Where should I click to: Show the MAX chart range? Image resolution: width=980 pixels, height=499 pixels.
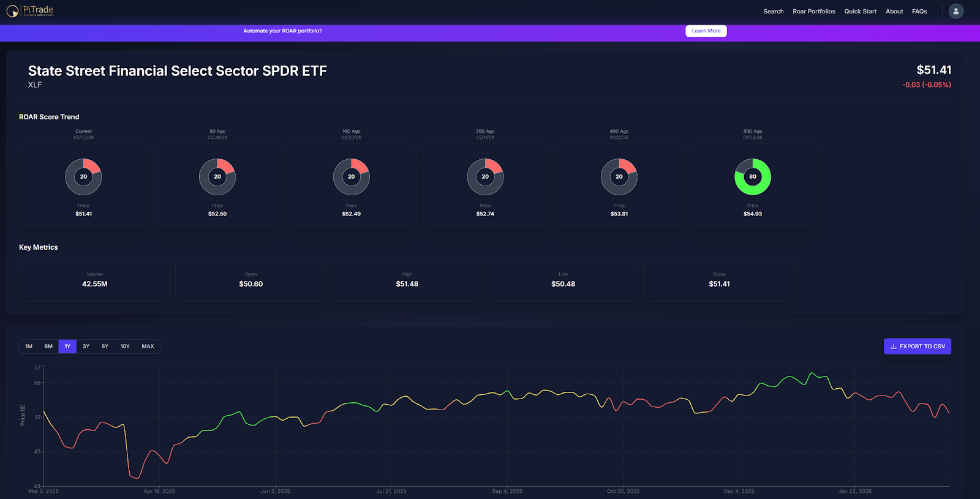click(148, 347)
